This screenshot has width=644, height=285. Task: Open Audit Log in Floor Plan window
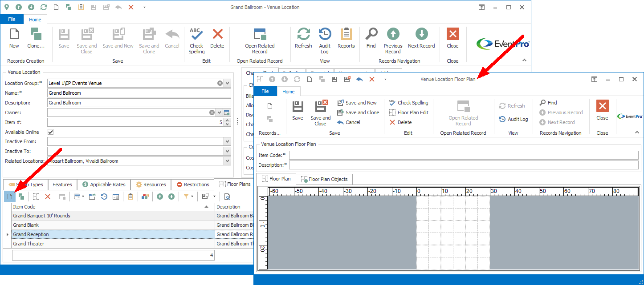(x=514, y=119)
